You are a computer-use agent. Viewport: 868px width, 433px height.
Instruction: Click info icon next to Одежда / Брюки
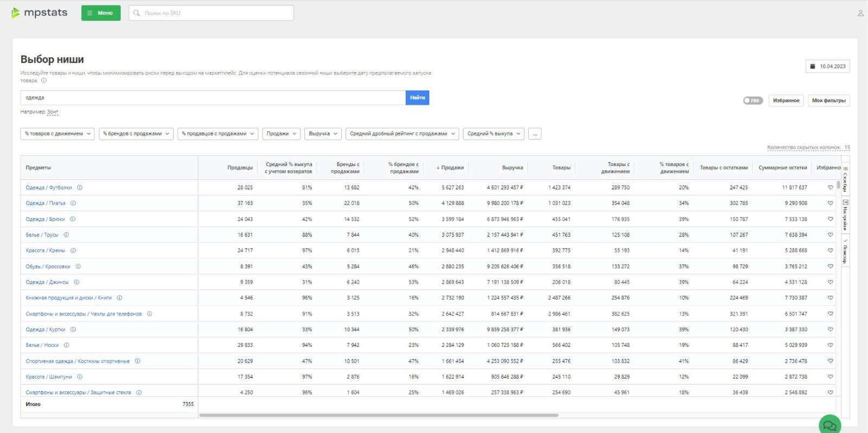coord(73,219)
